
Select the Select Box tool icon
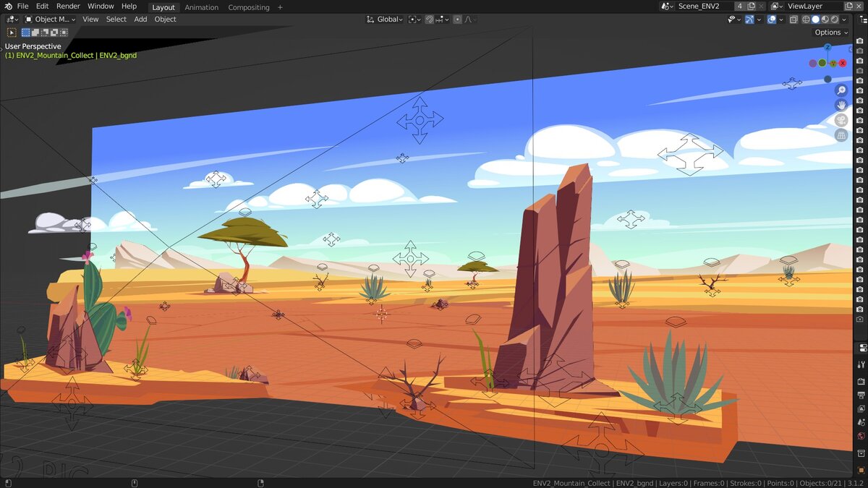point(12,33)
